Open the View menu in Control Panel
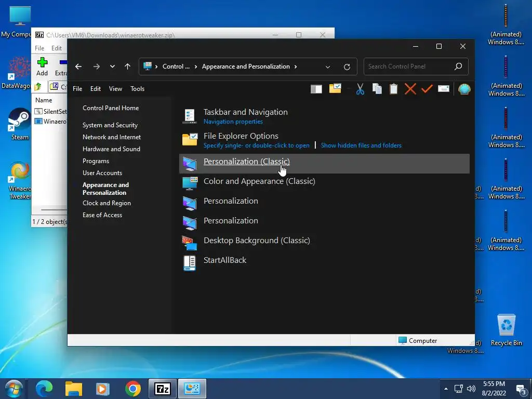Image resolution: width=532 pixels, height=399 pixels. click(x=115, y=88)
